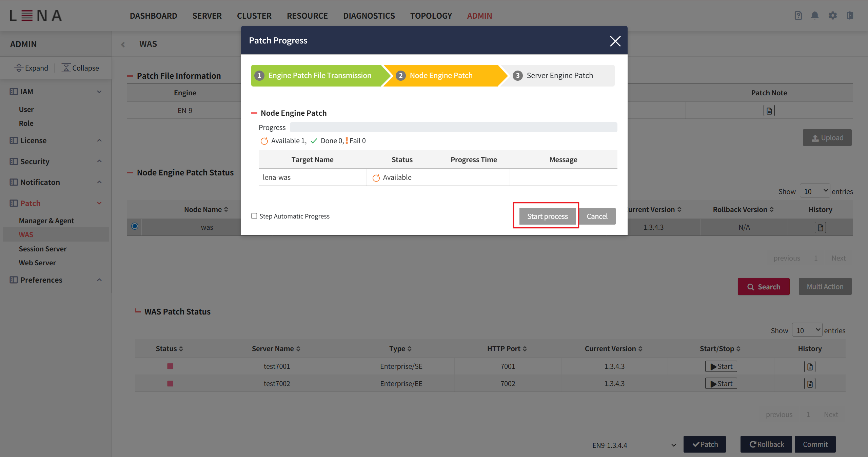Open history icon for was node

(820, 227)
